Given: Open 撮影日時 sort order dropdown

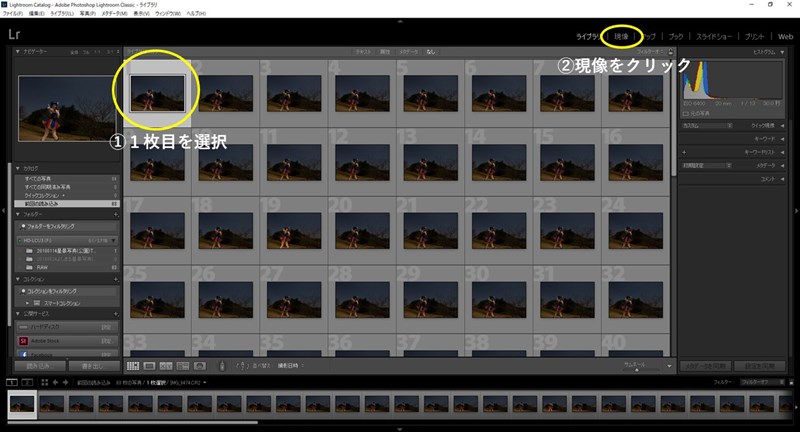Looking at the screenshot, I should click(x=291, y=366).
